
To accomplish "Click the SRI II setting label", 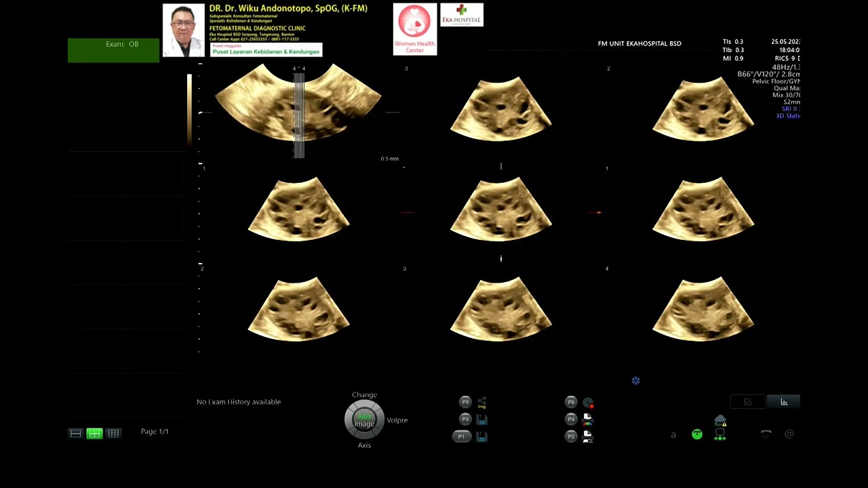I will tap(791, 109).
